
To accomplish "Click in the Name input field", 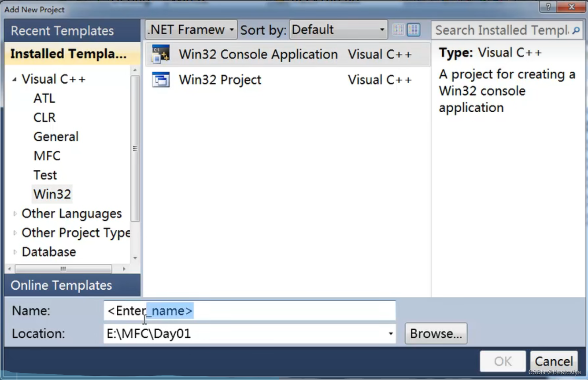I will coord(249,311).
